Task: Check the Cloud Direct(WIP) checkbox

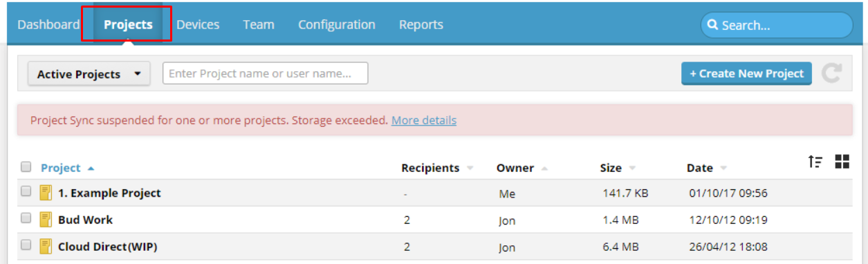Action: (x=26, y=245)
